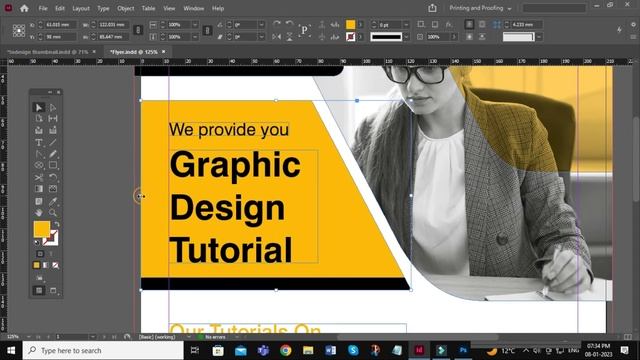Image resolution: width=640 pixels, height=360 pixels.
Task: Pick the Note tool
Action: [x=39, y=201]
